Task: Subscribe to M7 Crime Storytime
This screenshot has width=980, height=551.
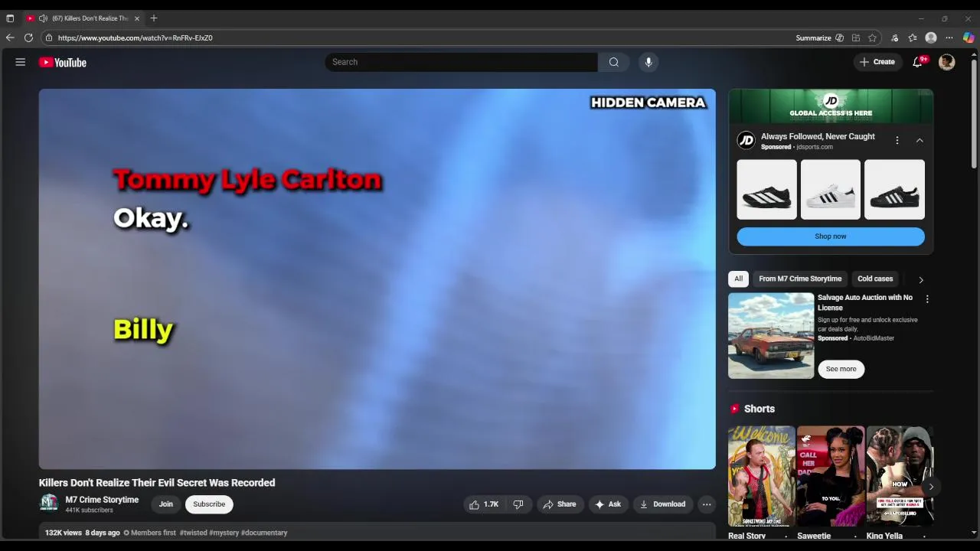Action: tap(209, 504)
